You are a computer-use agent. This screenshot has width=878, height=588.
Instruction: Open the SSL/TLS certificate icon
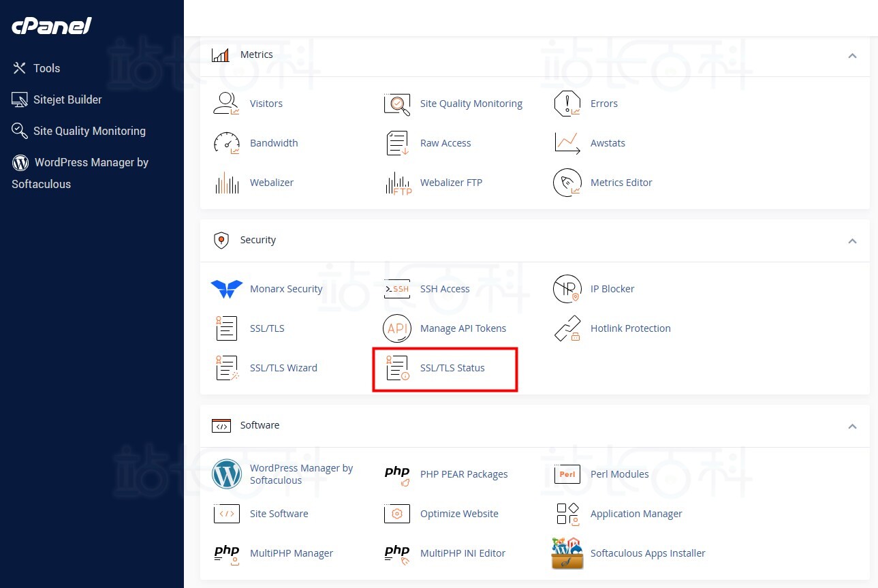pos(226,328)
